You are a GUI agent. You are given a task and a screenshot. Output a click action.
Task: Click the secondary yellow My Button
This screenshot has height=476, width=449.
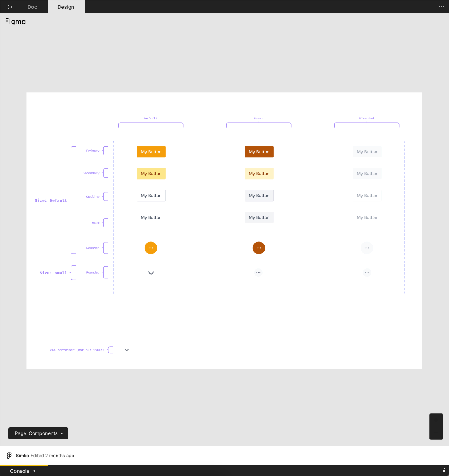151,174
